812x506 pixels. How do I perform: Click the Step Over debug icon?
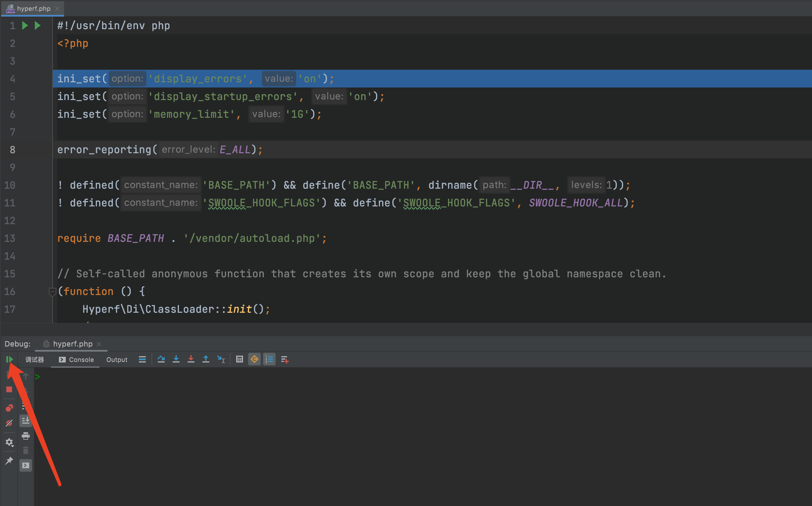click(x=161, y=359)
